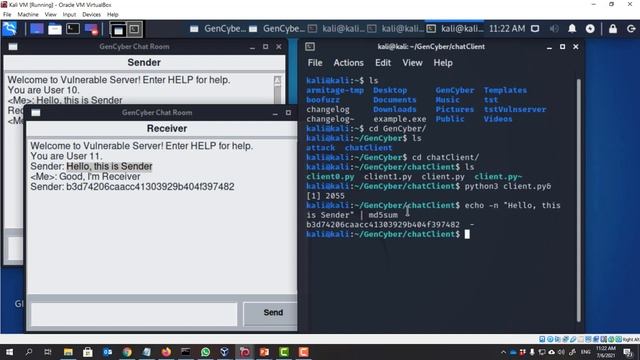The image size is (640, 360).
Task: Click the green Camtasia icon on the taskbar
Action: (x=284, y=352)
